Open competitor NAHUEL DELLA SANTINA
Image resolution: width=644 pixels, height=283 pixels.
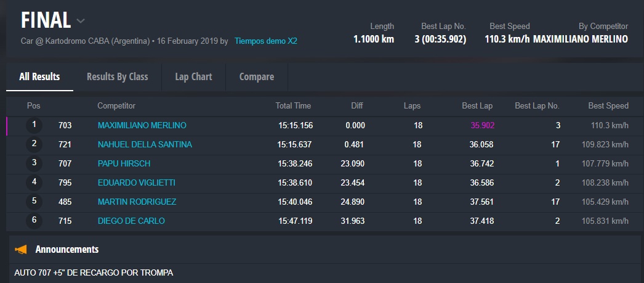pyautogui.click(x=145, y=144)
